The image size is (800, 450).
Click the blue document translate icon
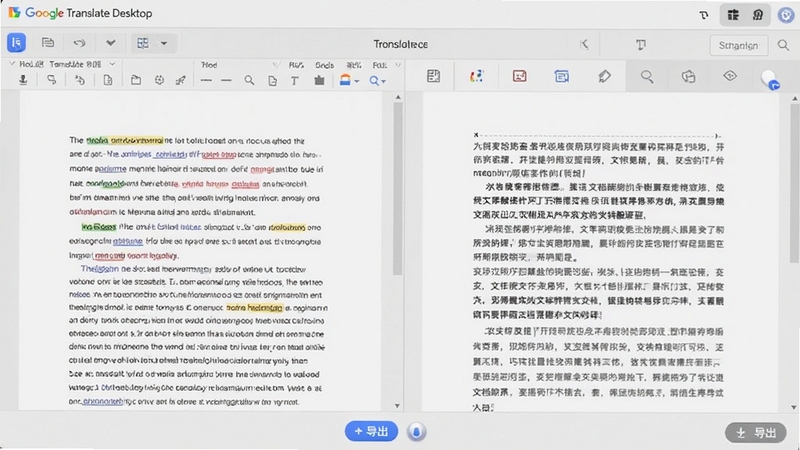tap(16, 43)
